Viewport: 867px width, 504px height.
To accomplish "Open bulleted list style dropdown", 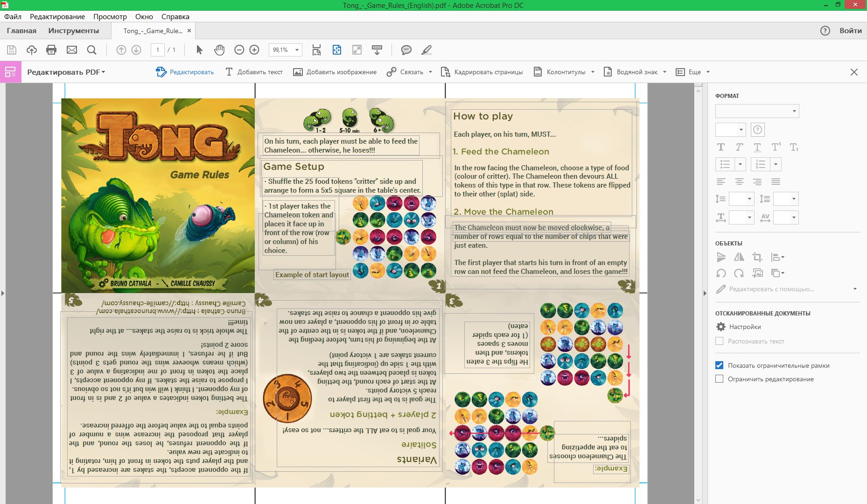I will point(740,164).
